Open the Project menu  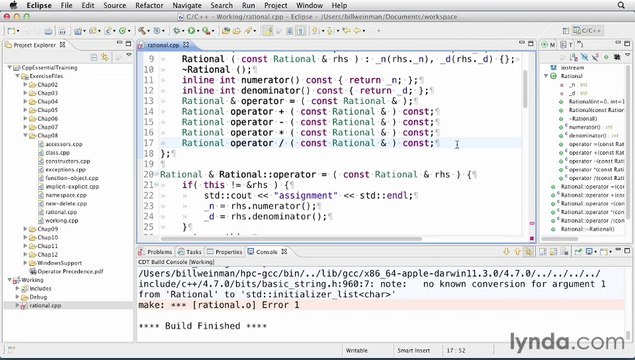[x=275, y=5]
